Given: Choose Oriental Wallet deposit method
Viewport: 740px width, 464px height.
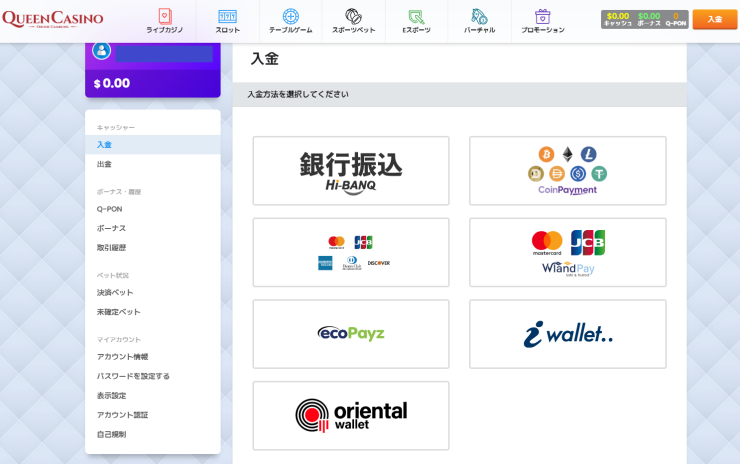Looking at the screenshot, I should 351,416.
